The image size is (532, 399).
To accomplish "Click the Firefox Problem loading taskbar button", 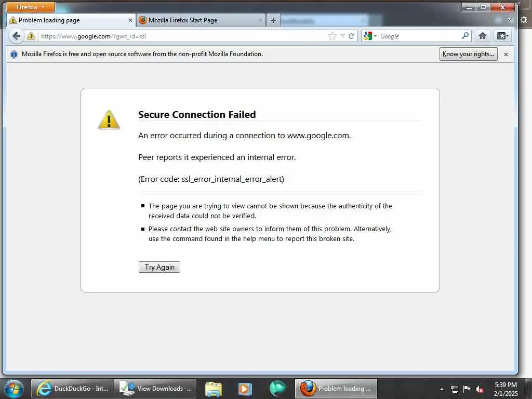I will tap(336, 389).
